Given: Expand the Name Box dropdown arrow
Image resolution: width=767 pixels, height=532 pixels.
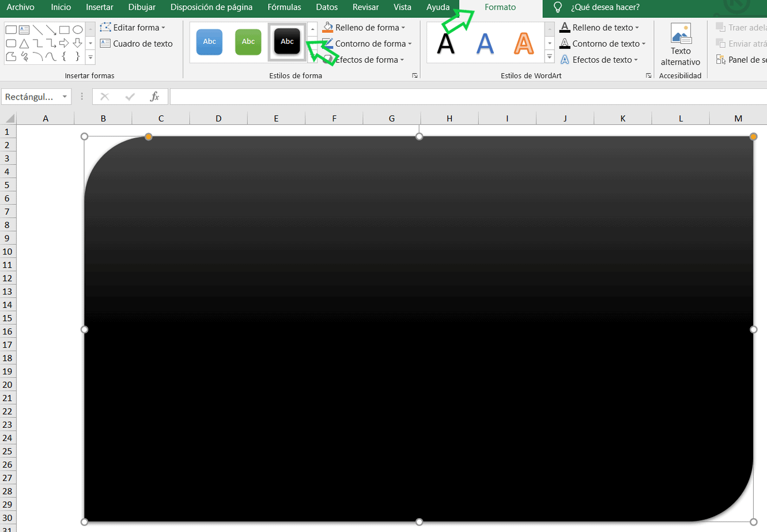Looking at the screenshot, I should tap(65, 97).
